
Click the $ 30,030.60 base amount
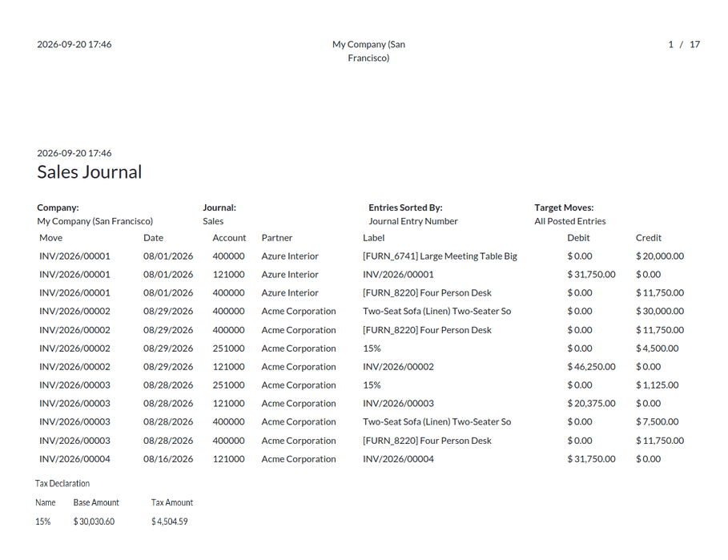coord(94,522)
